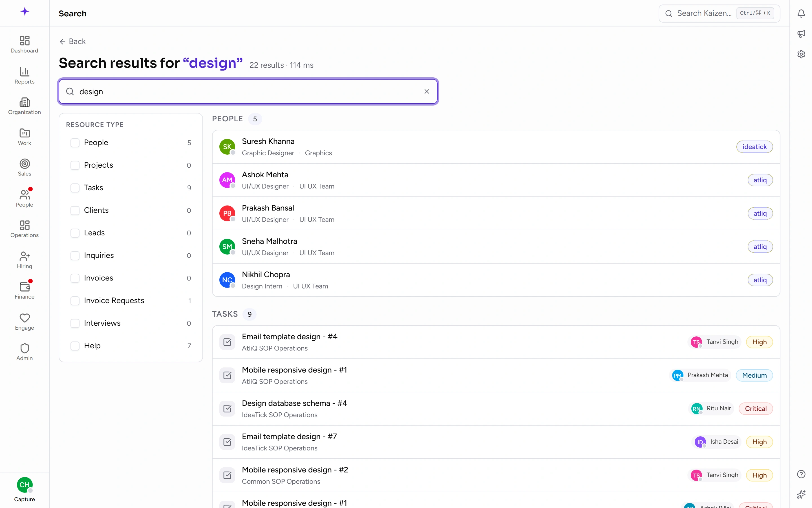Click the Kaizen star logo
Image resolution: width=812 pixels, height=508 pixels.
[25, 12]
